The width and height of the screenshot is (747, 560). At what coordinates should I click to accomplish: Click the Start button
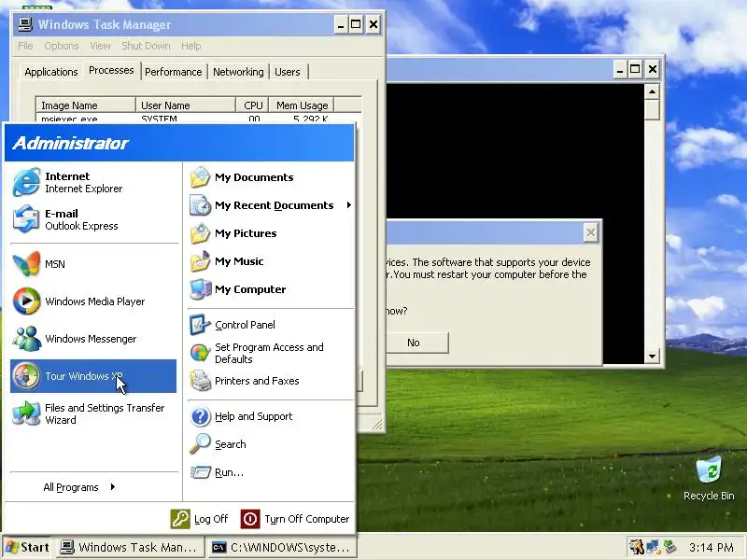click(27, 547)
